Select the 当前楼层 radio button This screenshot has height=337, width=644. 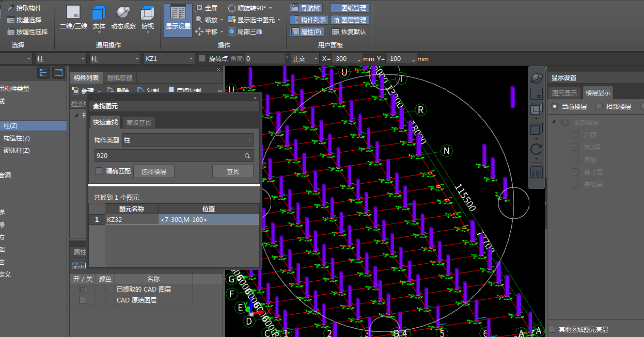pyautogui.click(x=555, y=106)
